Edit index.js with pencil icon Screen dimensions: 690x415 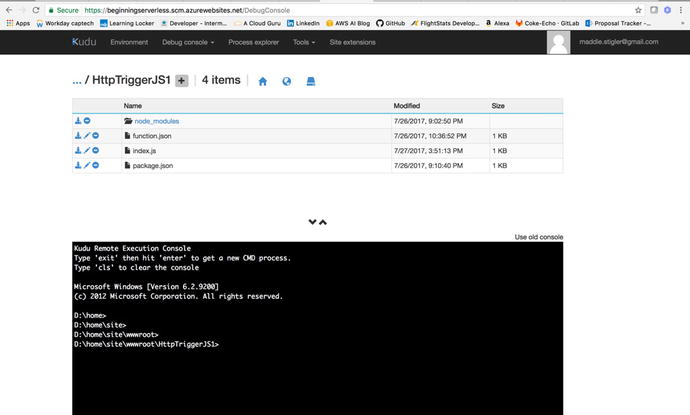[x=87, y=150]
